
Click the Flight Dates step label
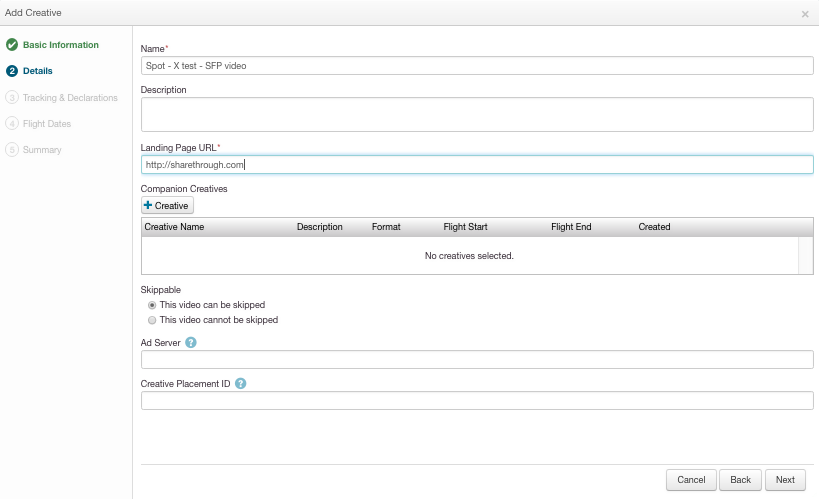click(x=47, y=124)
